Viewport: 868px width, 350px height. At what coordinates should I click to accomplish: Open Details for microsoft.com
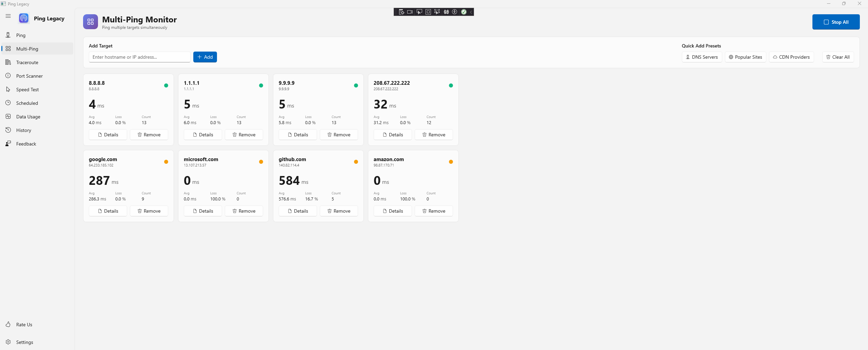click(203, 211)
